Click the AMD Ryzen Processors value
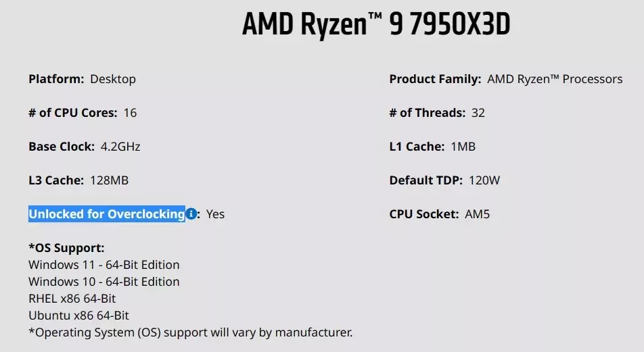Image resolution: width=644 pixels, height=352 pixels. coord(555,79)
